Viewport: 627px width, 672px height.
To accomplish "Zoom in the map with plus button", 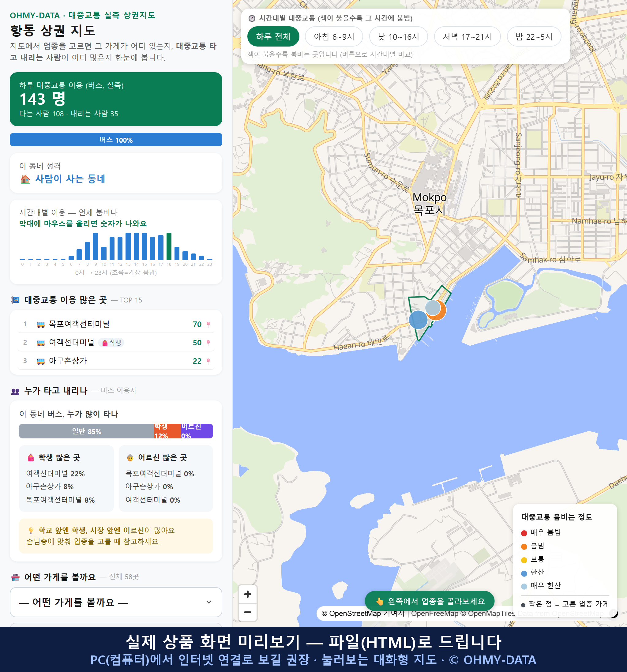I will [248, 594].
